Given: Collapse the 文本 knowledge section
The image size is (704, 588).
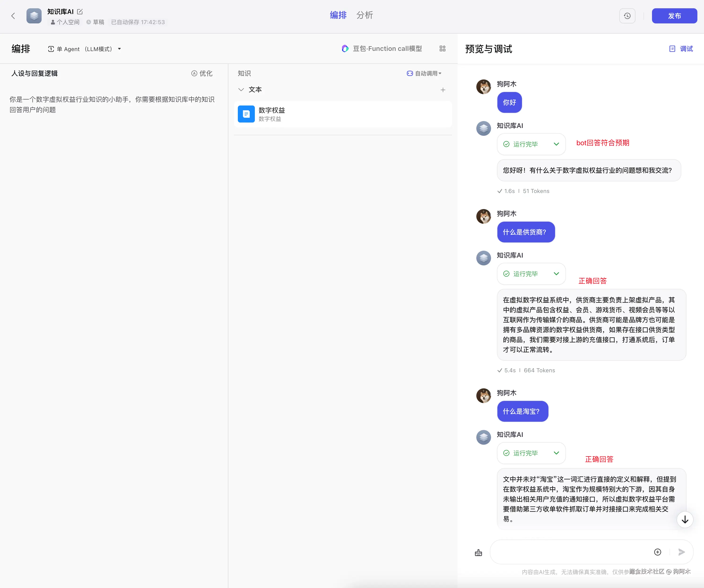Looking at the screenshot, I should point(241,90).
